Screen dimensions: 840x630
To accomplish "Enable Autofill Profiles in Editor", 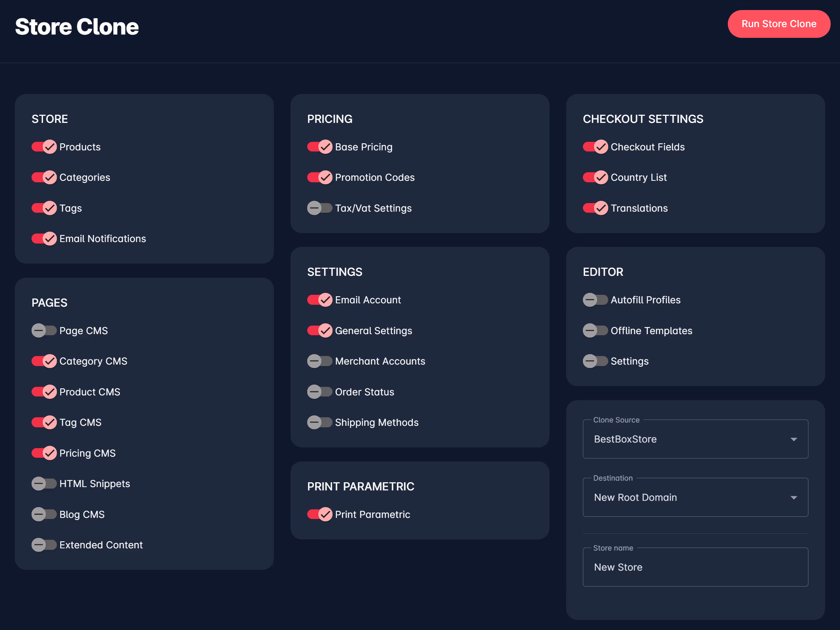I will [595, 300].
